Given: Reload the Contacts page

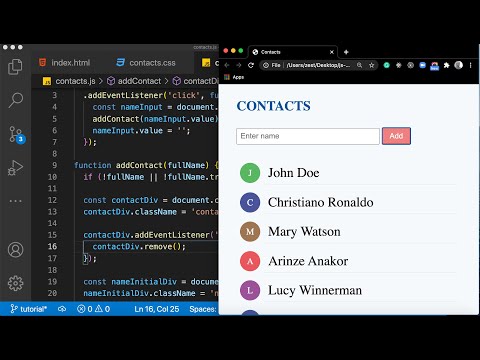Looking at the screenshot, I should pyautogui.click(x=251, y=65).
